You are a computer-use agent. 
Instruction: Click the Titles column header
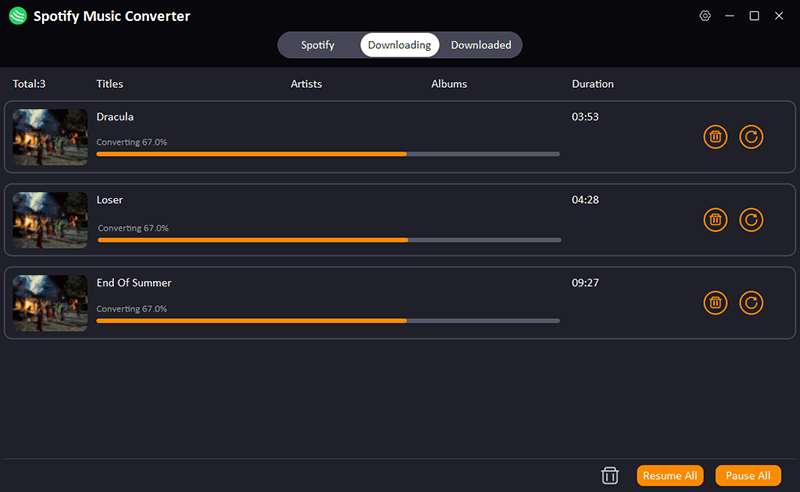[110, 84]
